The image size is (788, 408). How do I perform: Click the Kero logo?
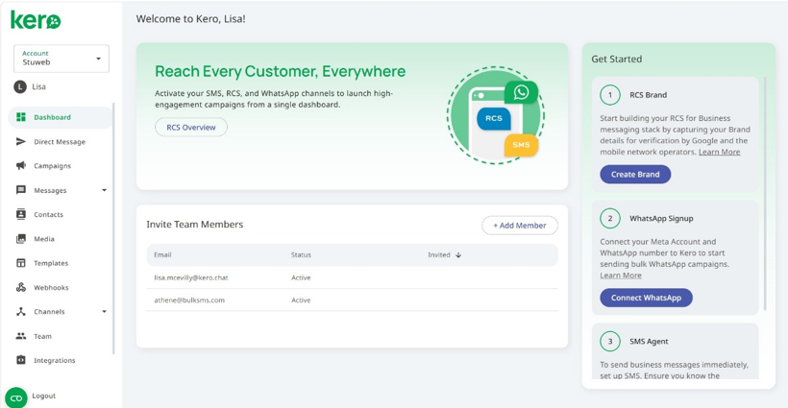pos(36,20)
